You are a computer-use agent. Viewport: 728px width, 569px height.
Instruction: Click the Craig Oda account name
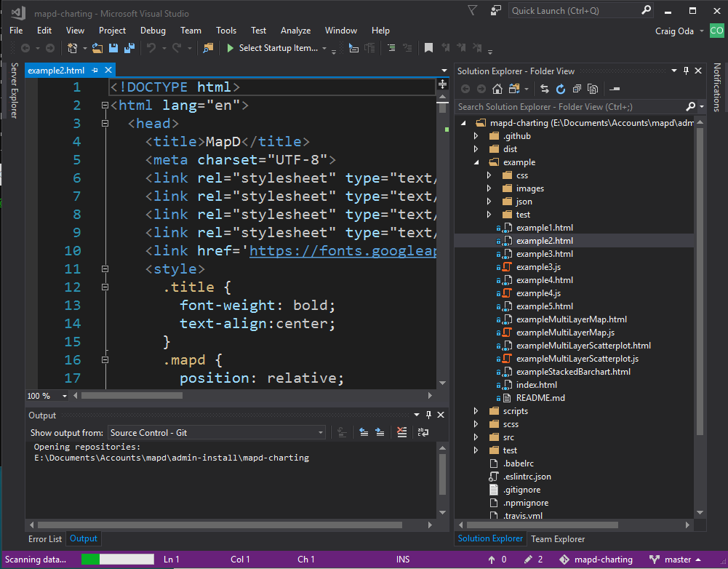674,31
